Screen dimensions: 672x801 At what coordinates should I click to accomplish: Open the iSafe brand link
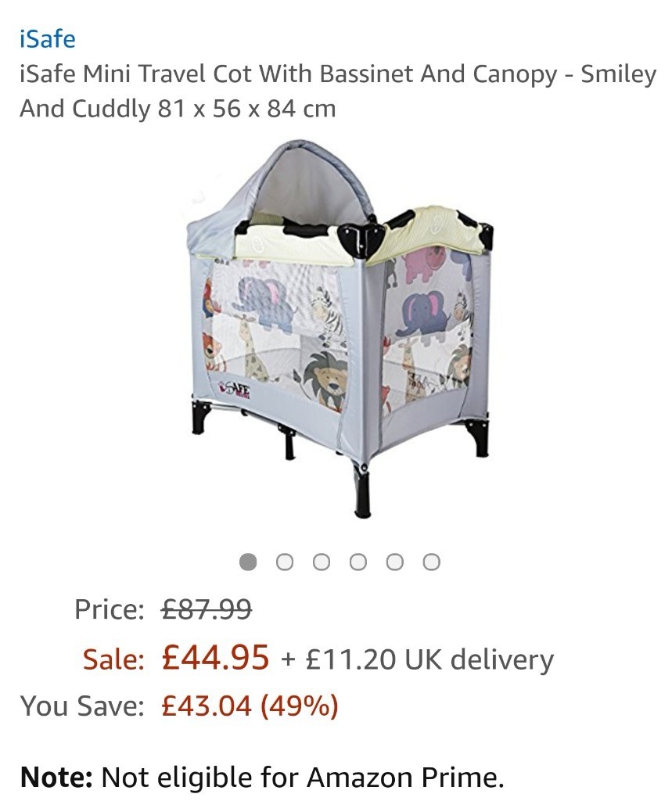point(48,39)
